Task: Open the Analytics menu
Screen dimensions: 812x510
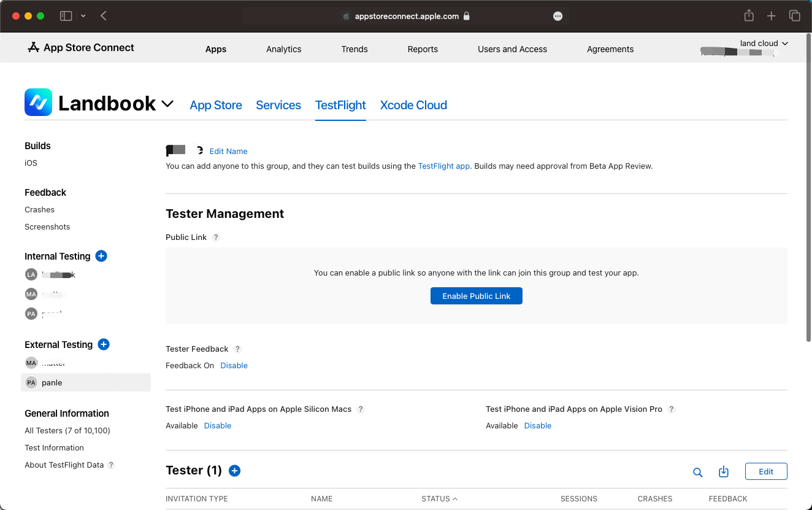Action: click(x=284, y=49)
